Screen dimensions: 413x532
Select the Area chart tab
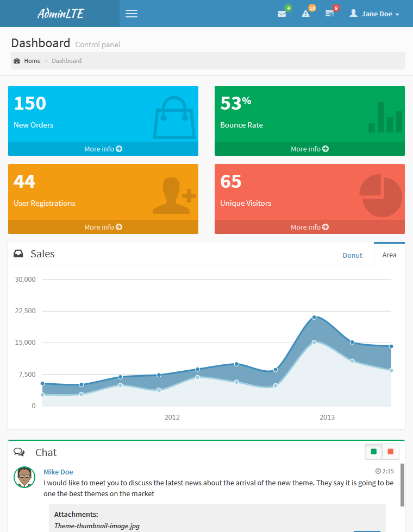[x=389, y=255]
